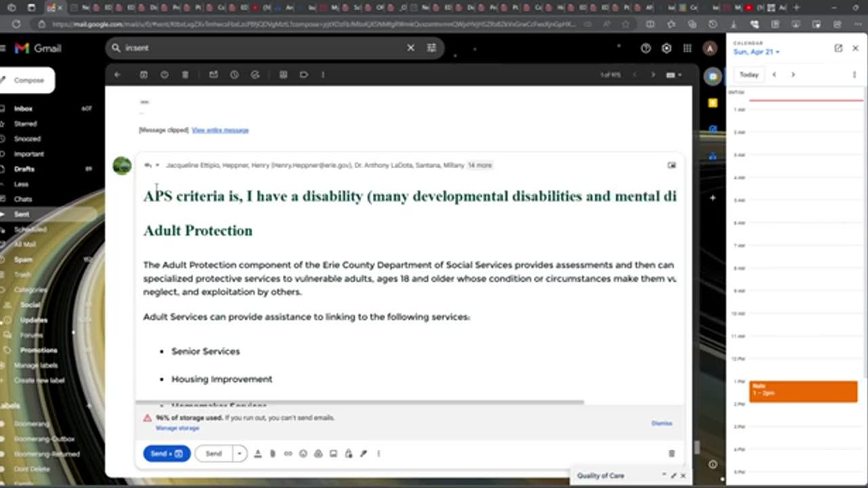Screen dimensions: 868x488
Task: Click View entire message link
Action: (x=220, y=130)
